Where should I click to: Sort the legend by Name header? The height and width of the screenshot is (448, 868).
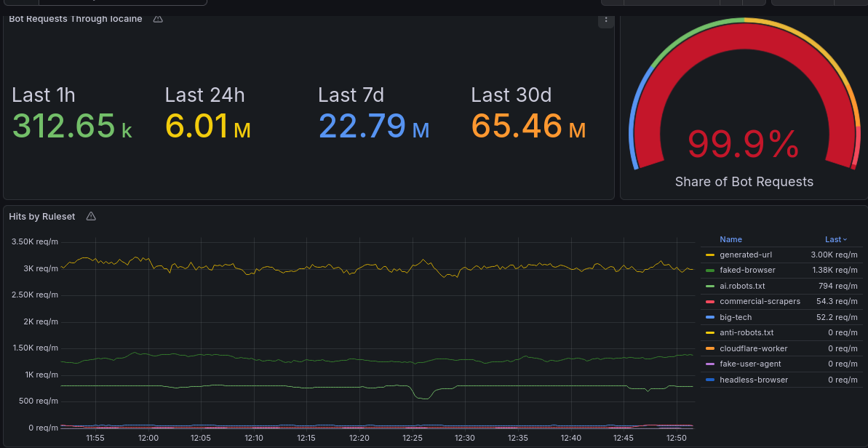click(730, 239)
